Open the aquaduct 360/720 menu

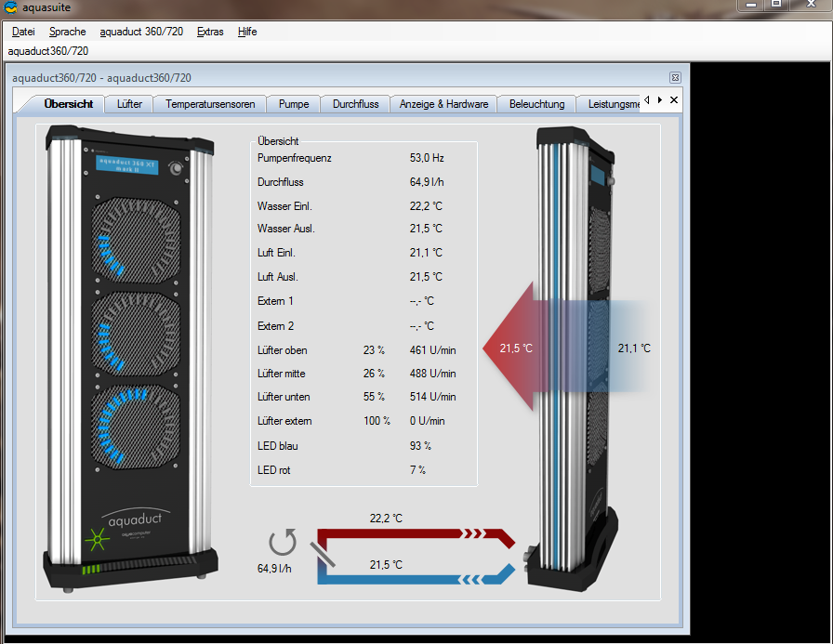141,32
